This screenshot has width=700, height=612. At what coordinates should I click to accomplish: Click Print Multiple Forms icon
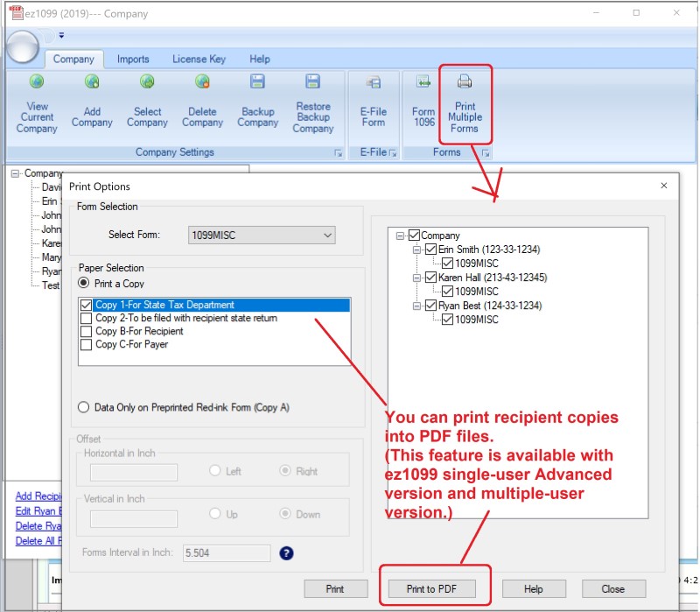coord(465,83)
